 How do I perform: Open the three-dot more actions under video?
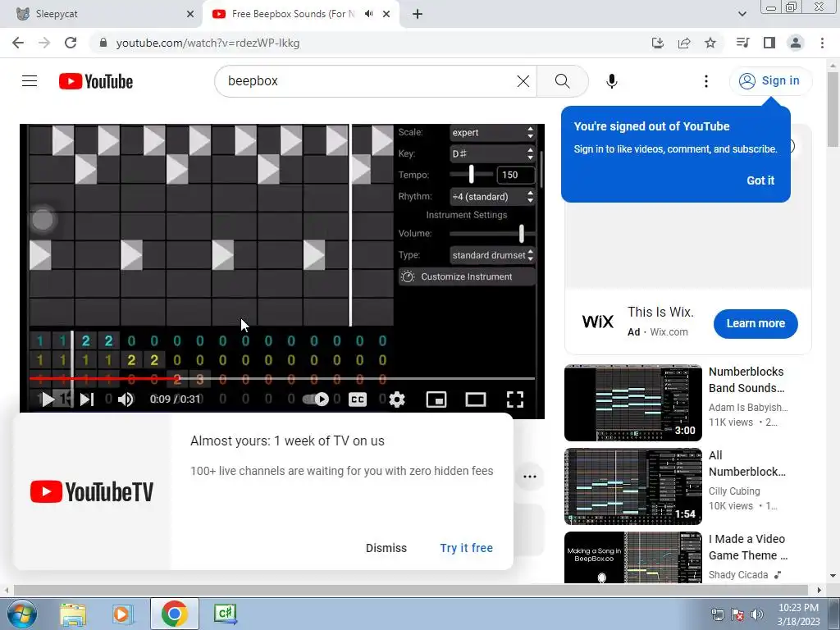click(529, 477)
